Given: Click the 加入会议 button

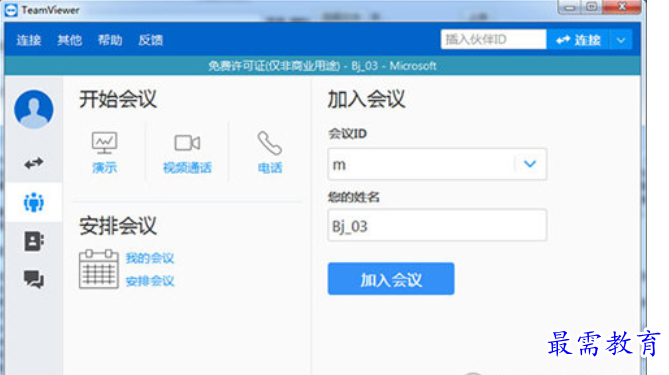Looking at the screenshot, I should (391, 279).
